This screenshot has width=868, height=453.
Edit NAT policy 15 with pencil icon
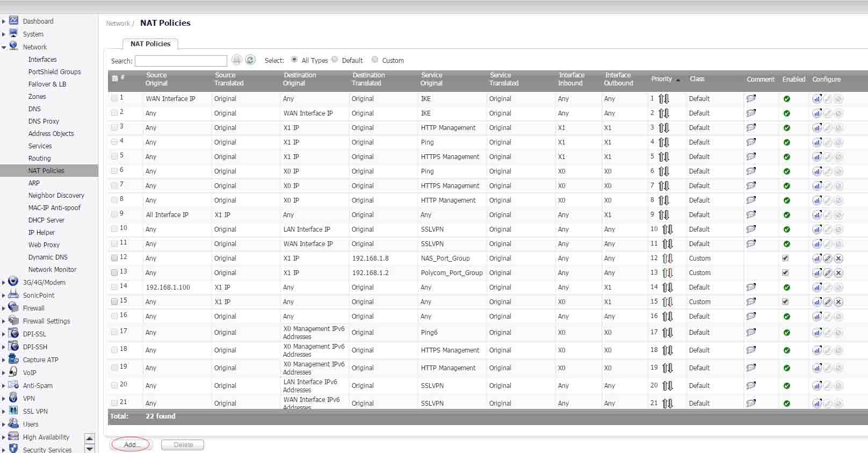828,302
